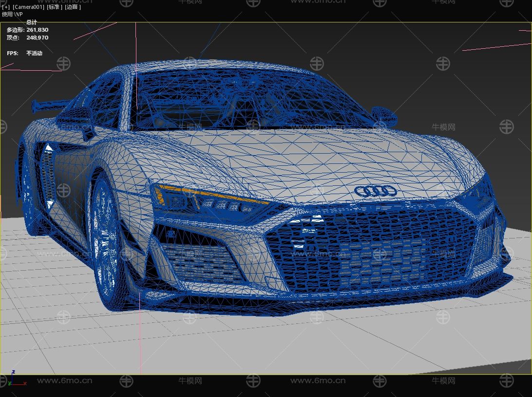532x397 pixels.
Task: Click the 使用 WP text label
Action: (x=12, y=14)
